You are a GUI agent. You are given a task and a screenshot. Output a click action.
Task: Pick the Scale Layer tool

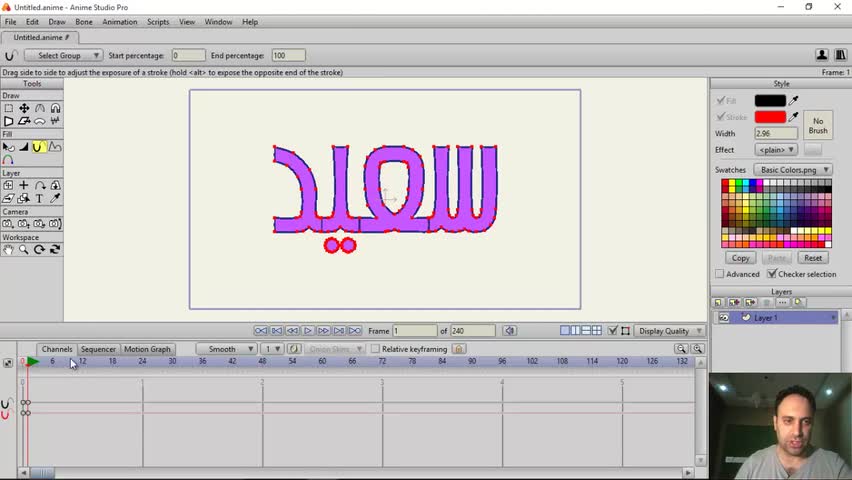(55, 185)
